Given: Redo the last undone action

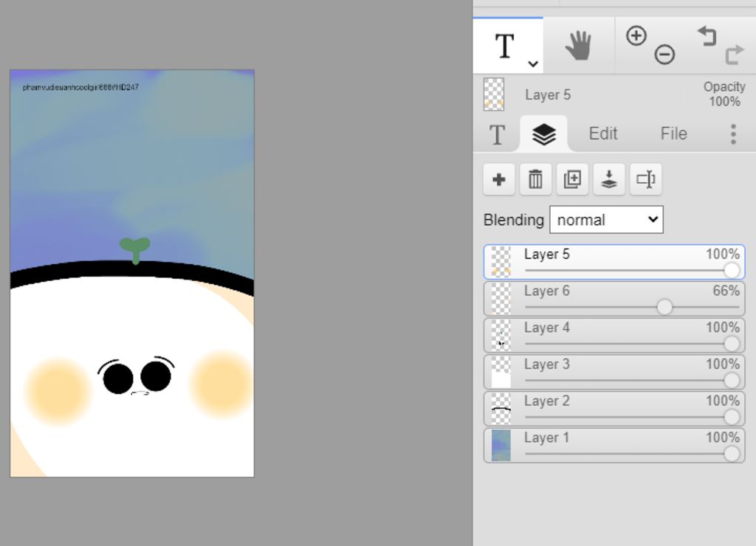Looking at the screenshot, I should tap(734, 54).
